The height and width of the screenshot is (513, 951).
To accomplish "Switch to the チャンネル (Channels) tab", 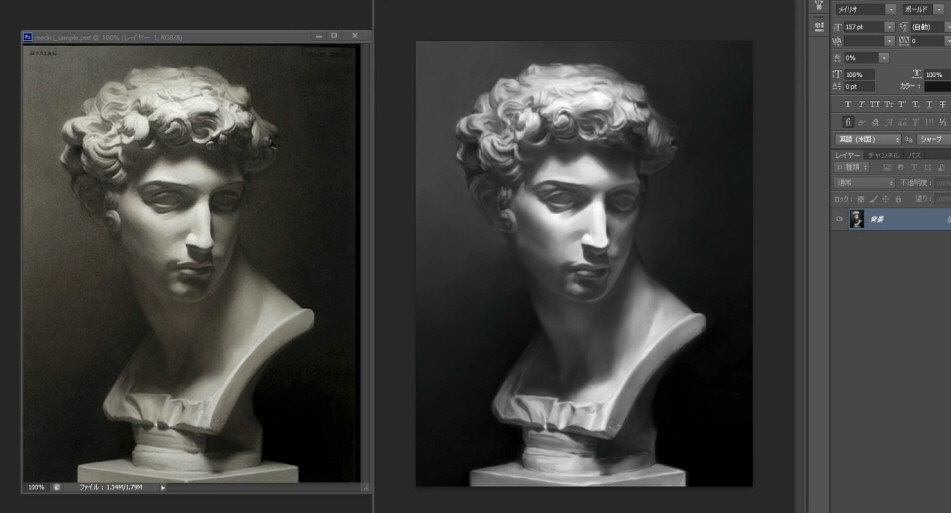I will 884,155.
